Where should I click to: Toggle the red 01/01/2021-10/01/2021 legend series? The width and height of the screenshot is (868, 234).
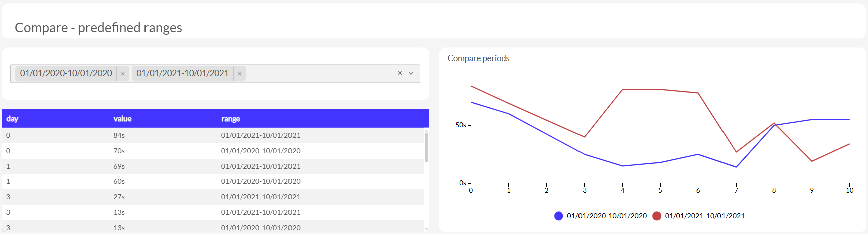(704, 216)
